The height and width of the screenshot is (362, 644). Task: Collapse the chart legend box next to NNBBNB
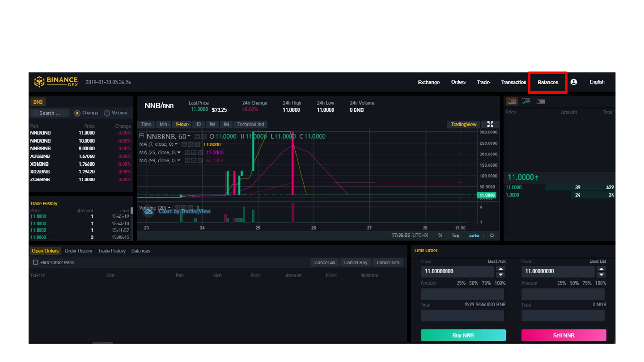pos(141,136)
